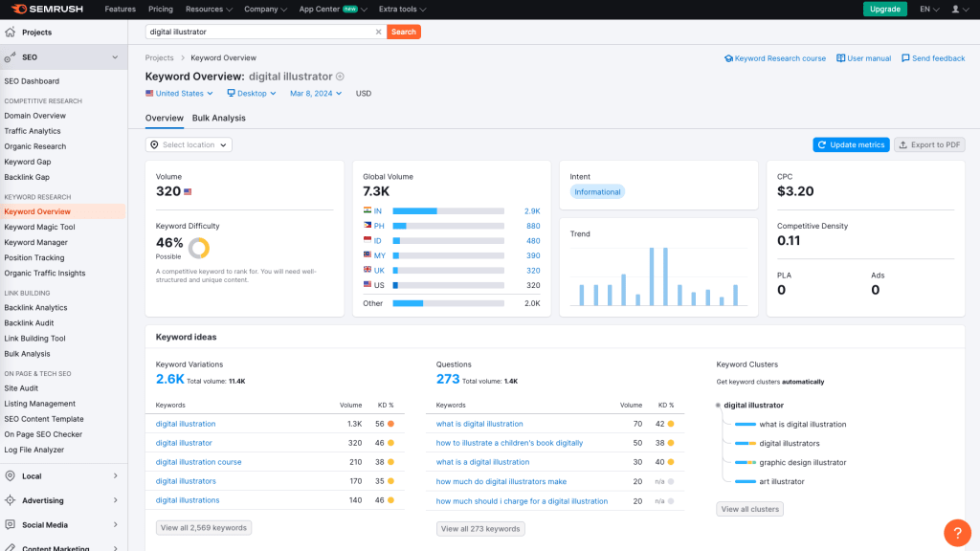The width and height of the screenshot is (980, 551).
Task: Open what is digital illustration question link
Action: (479, 424)
